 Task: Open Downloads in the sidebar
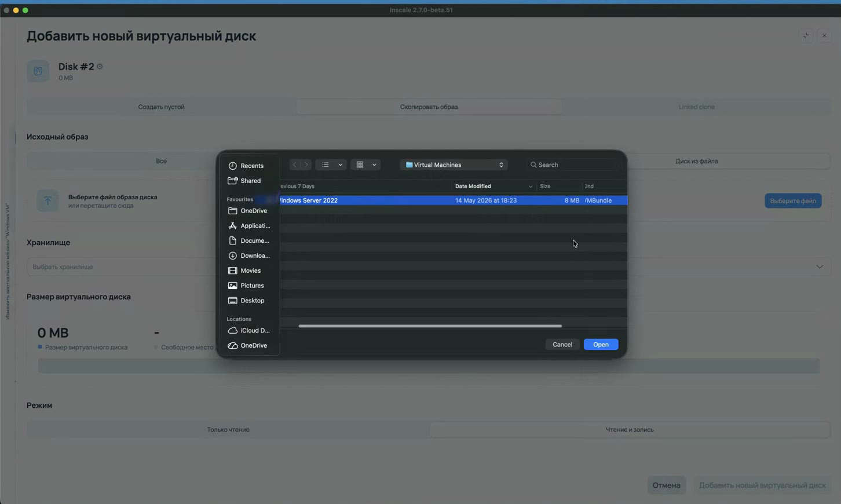249,256
